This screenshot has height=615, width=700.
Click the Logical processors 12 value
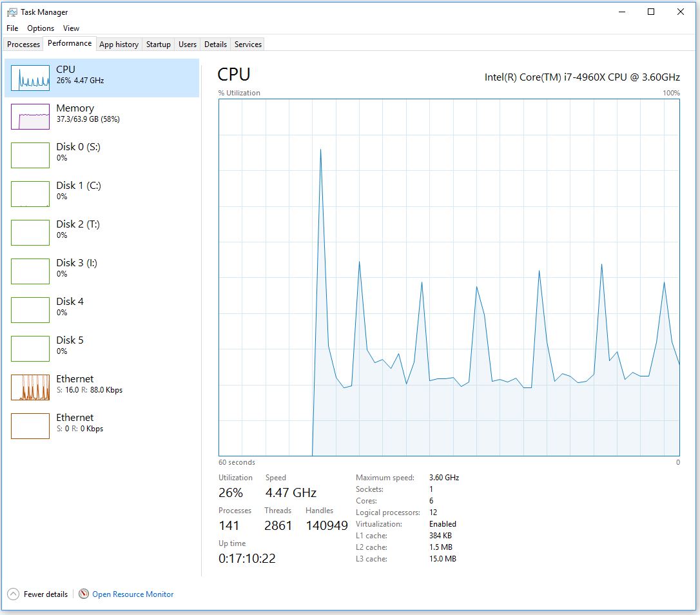tap(433, 512)
